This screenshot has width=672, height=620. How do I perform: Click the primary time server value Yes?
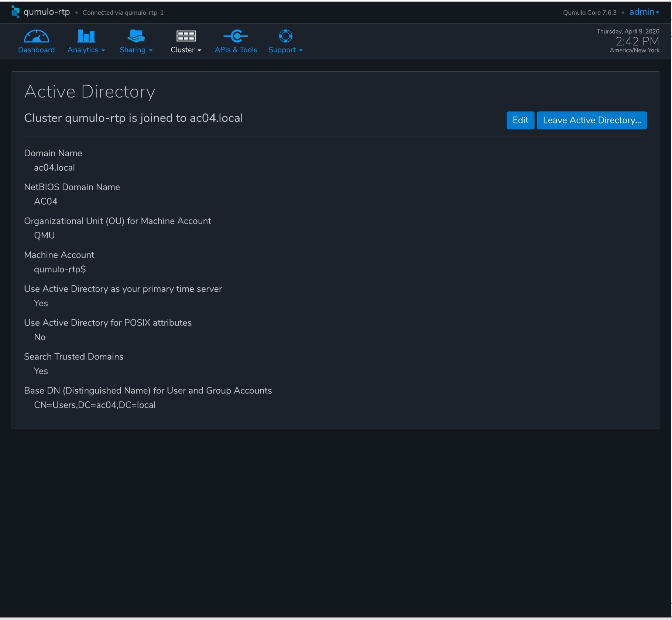[41, 303]
